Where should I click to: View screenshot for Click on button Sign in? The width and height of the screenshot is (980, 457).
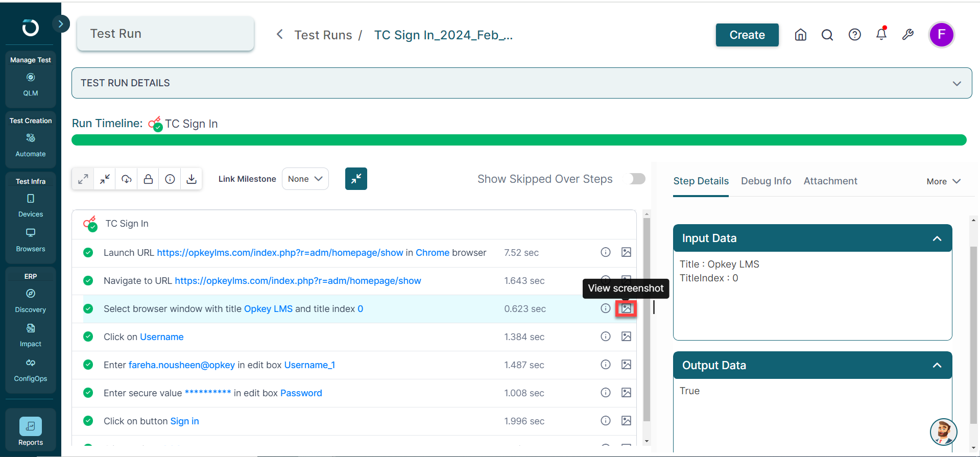[626, 421]
